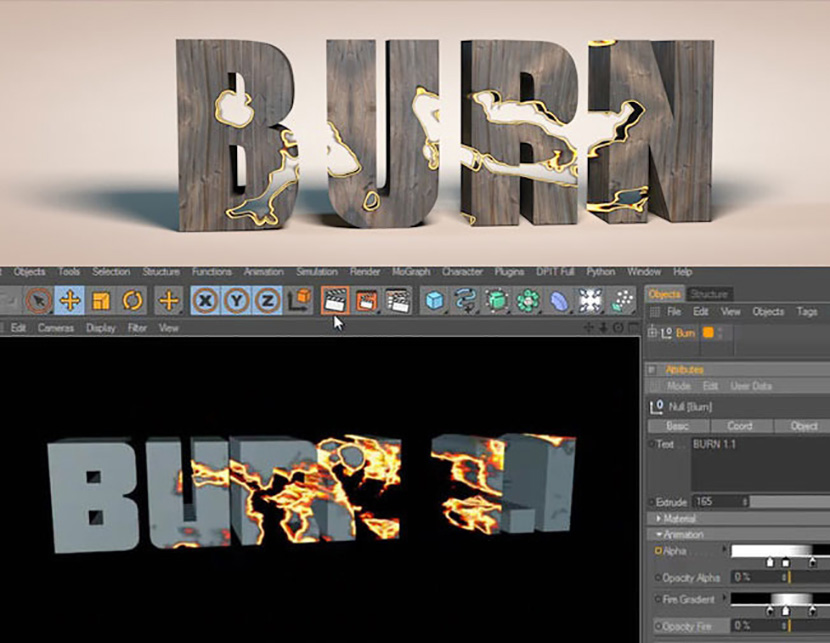Open the spline drawing tool icon
The height and width of the screenshot is (643, 830).
point(465,301)
